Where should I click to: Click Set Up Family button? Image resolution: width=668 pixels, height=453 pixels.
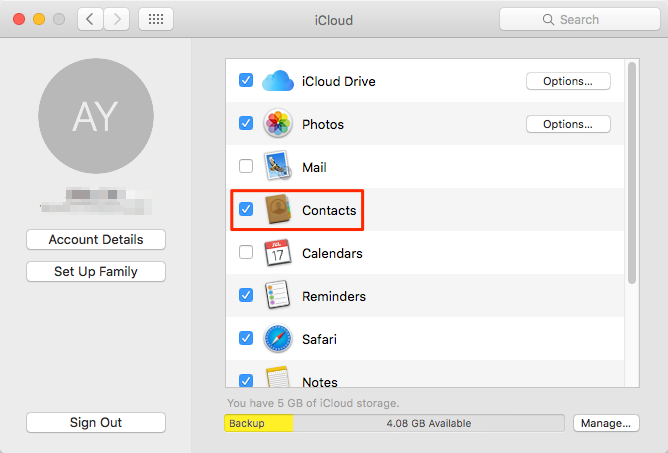click(96, 271)
